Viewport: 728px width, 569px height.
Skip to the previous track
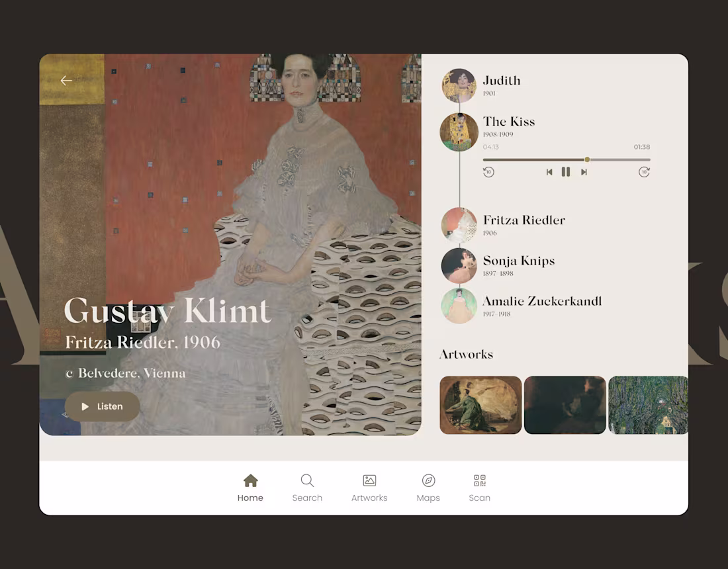coord(549,172)
